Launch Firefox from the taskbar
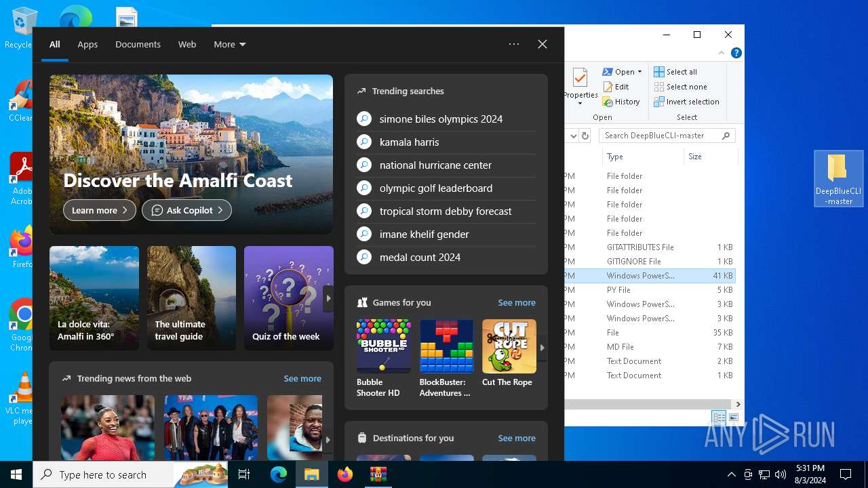Viewport: 868px width, 488px height. pos(344,474)
